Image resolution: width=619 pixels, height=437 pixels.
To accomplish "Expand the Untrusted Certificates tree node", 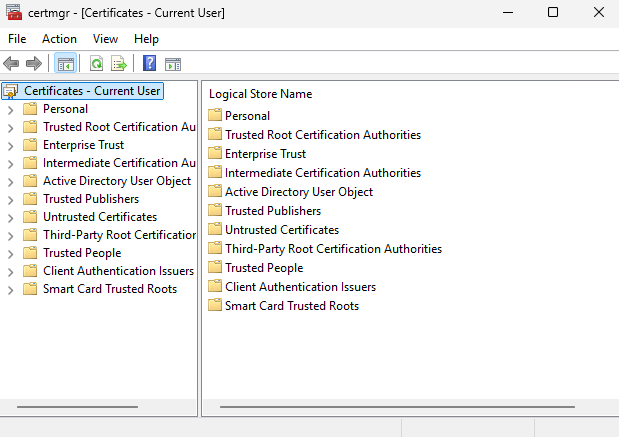I will click(x=11, y=218).
